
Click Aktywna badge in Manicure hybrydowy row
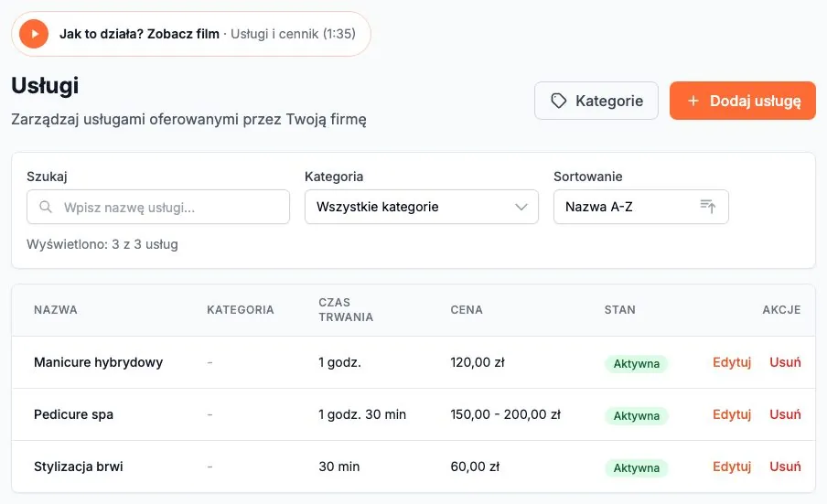pyautogui.click(x=636, y=364)
